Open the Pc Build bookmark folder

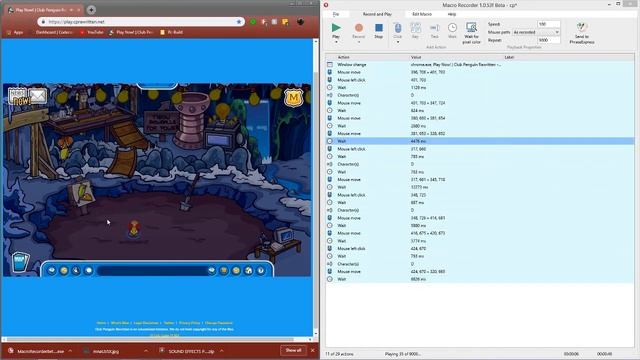coord(172,32)
